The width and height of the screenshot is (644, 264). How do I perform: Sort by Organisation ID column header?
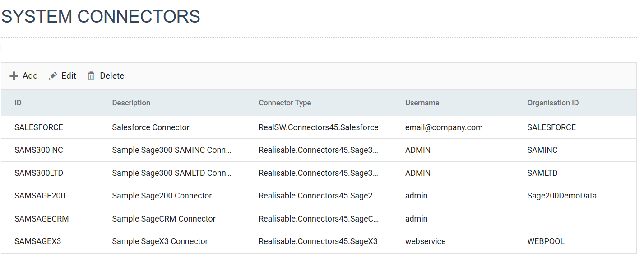click(553, 103)
